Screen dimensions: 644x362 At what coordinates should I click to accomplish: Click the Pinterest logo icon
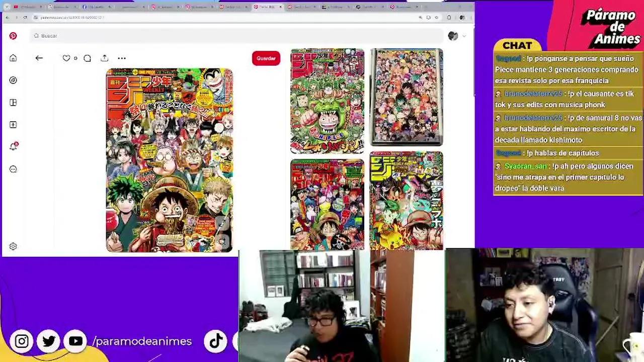tap(13, 36)
